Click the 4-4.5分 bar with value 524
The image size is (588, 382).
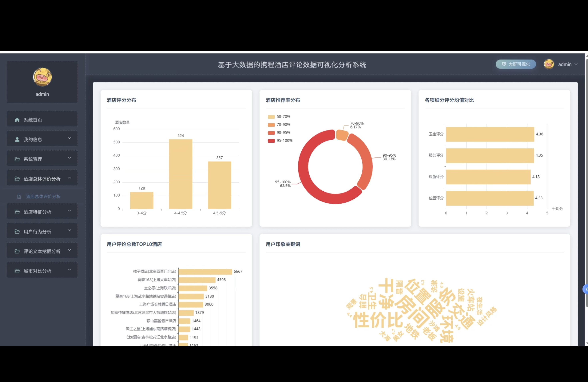pyautogui.click(x=181, y=174)
